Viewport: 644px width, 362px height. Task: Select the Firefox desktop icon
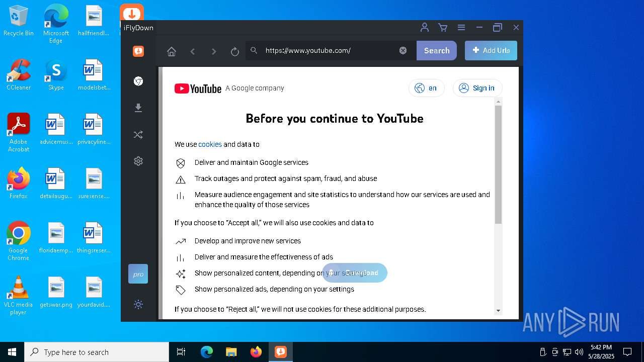(x=19, y=183)
